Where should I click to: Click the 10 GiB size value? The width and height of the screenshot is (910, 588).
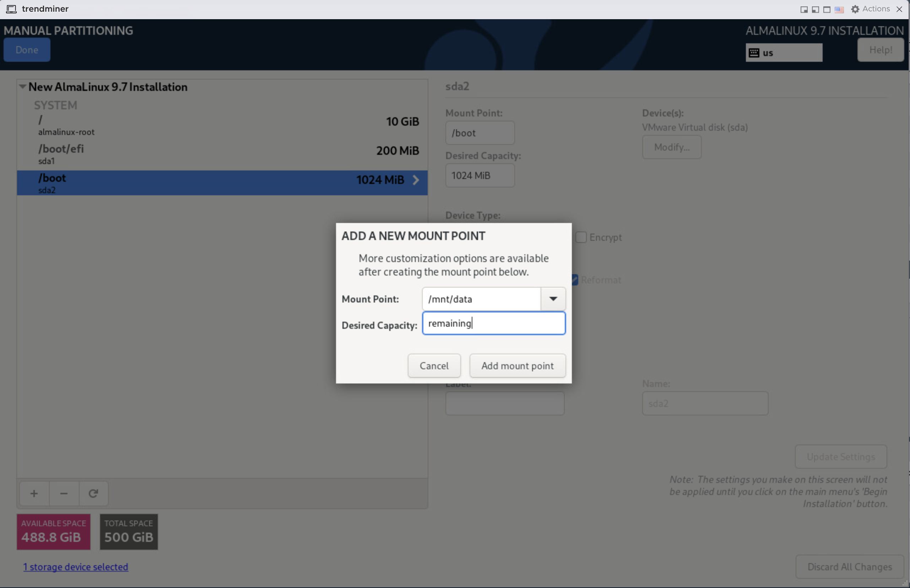tap(402, 121)
